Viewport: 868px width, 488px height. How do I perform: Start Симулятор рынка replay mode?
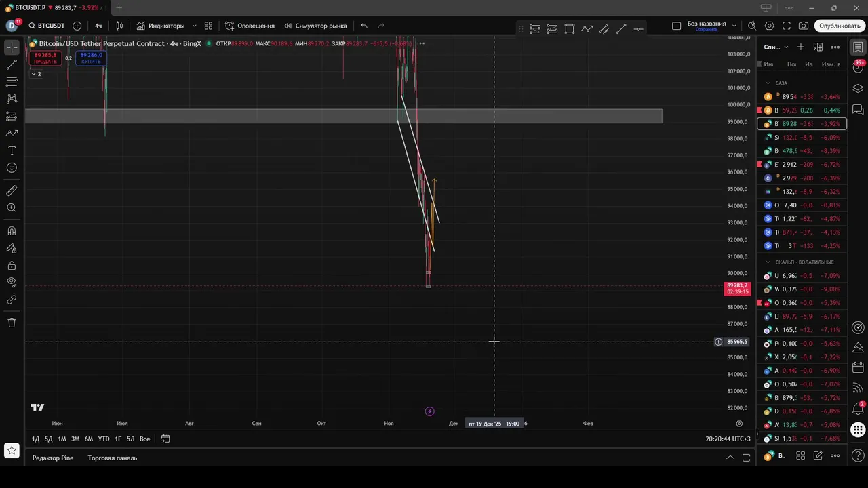pos(315,26)
